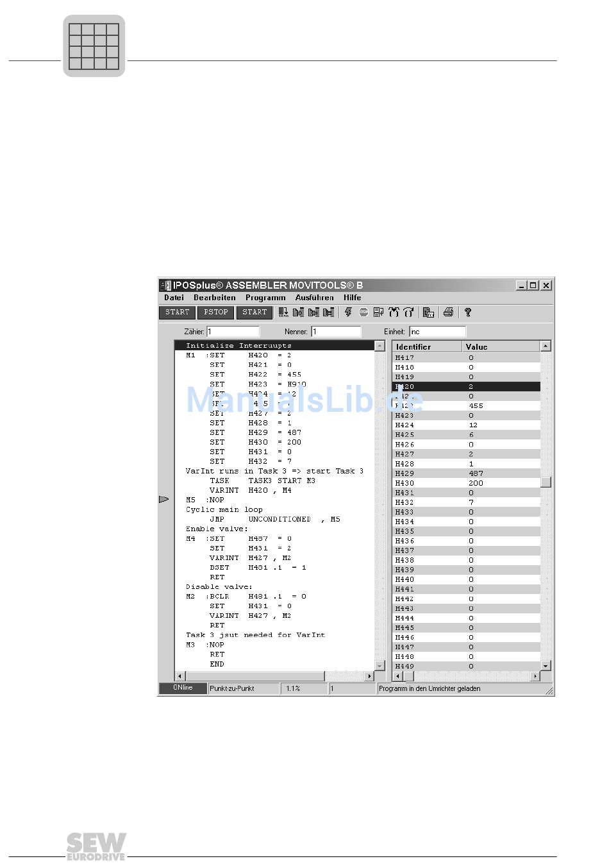Open the Hilfe menu
Viewport: 609px width, 868px height.
click(352, 298)
